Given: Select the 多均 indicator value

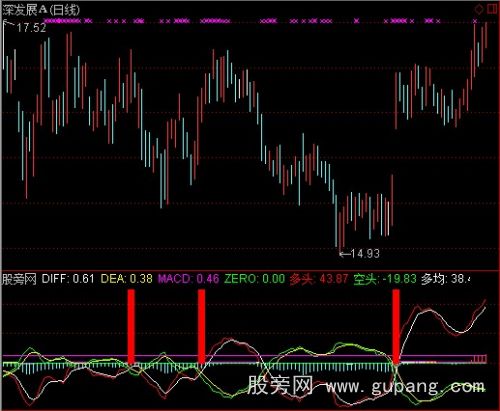Looking at the screenshot, I should coord(446,279).
